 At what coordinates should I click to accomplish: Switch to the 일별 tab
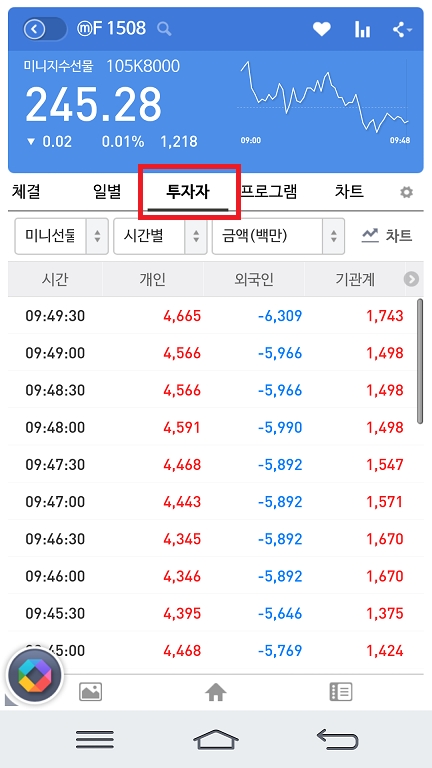pyautogui.click(x=107, y=192)
